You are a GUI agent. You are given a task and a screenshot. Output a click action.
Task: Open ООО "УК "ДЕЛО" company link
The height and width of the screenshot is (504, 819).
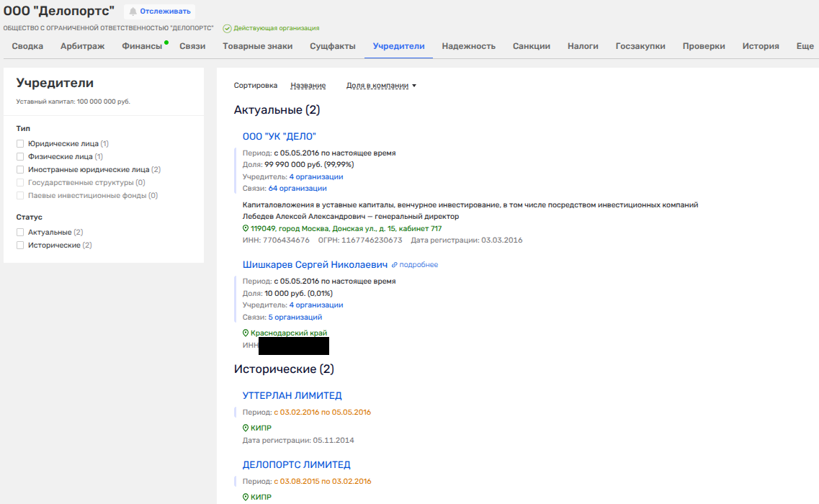(x=279, y=137)
